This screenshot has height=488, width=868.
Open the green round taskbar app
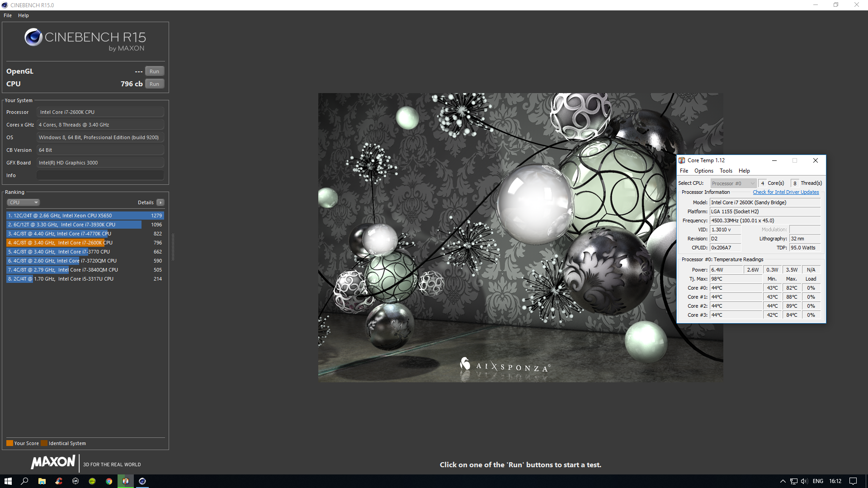coord(92,481)
